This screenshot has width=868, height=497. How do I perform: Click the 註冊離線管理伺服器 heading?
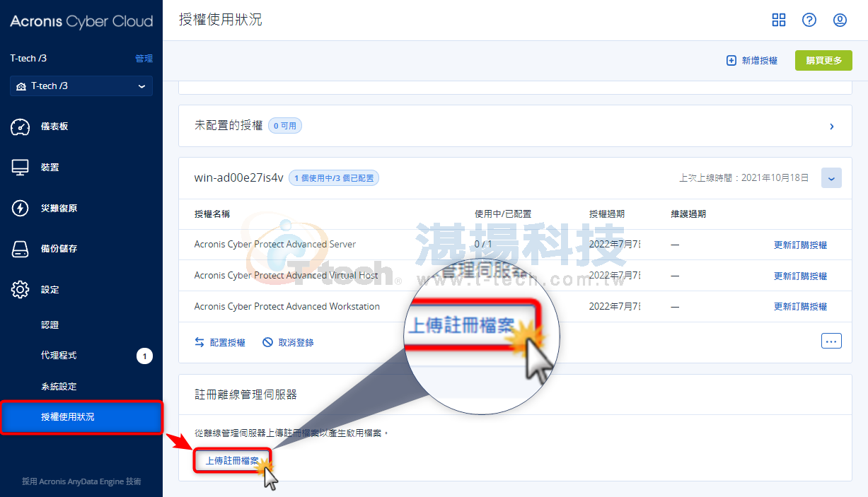coord(245,394)
